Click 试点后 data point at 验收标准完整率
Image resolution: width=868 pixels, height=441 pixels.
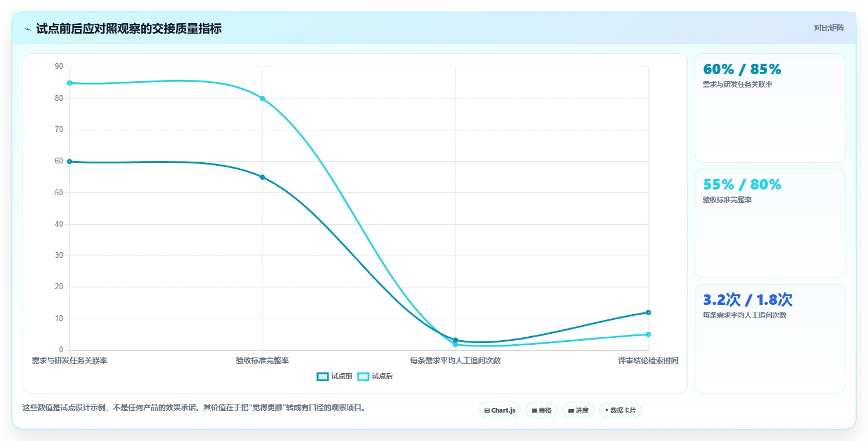262,99
